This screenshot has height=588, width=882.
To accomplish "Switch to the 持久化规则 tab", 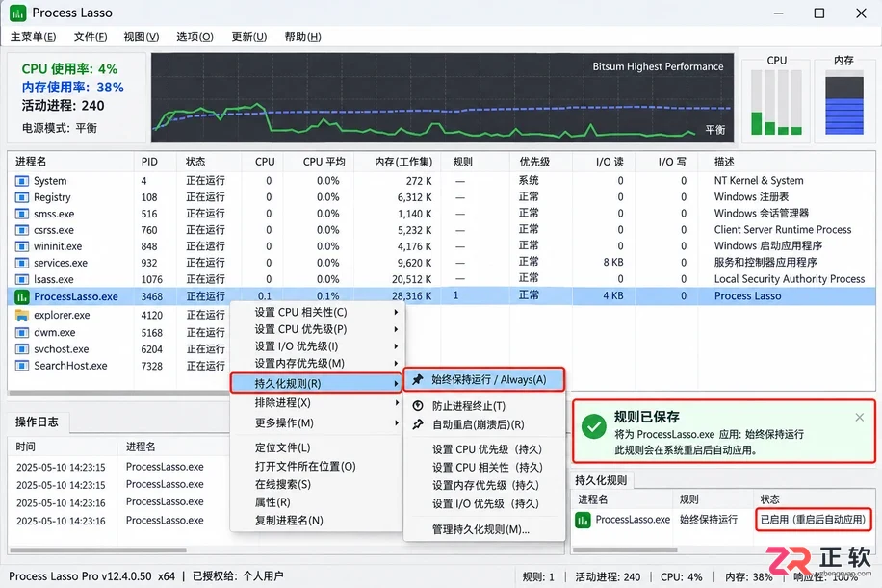I will 601,480.
